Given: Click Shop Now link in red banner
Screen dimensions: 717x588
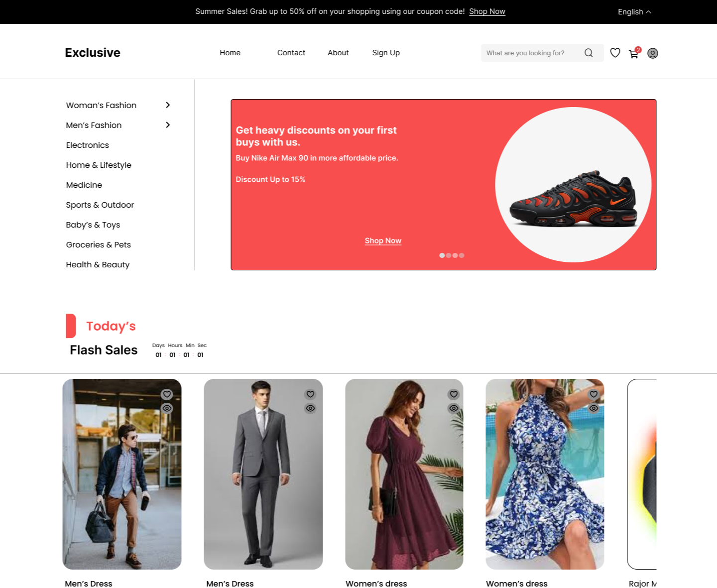Looking at the screenshot, I should click(383, 241).
